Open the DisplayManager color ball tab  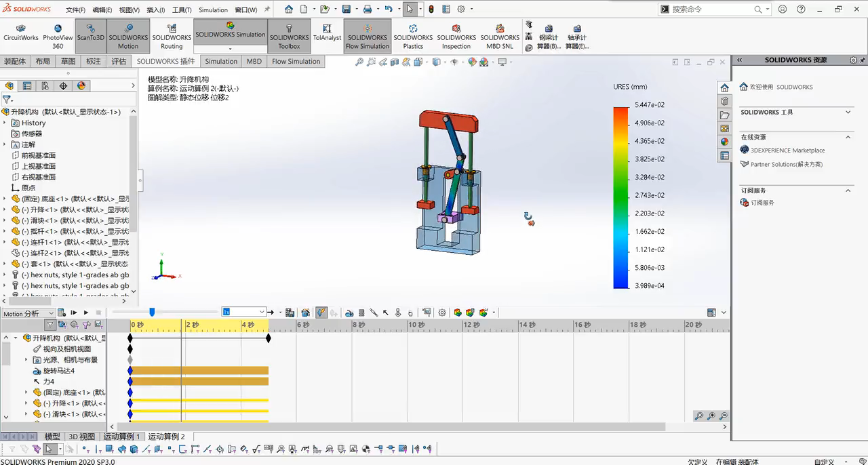click(81, 86)
